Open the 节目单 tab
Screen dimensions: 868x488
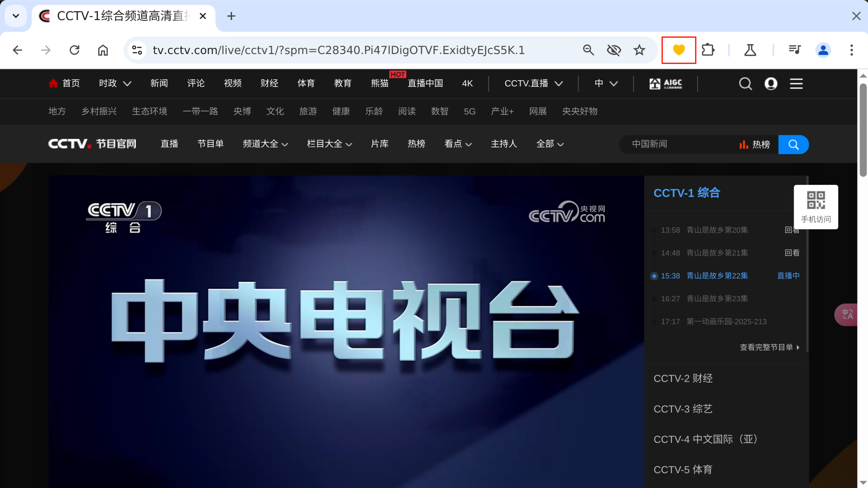coord(211,144)
